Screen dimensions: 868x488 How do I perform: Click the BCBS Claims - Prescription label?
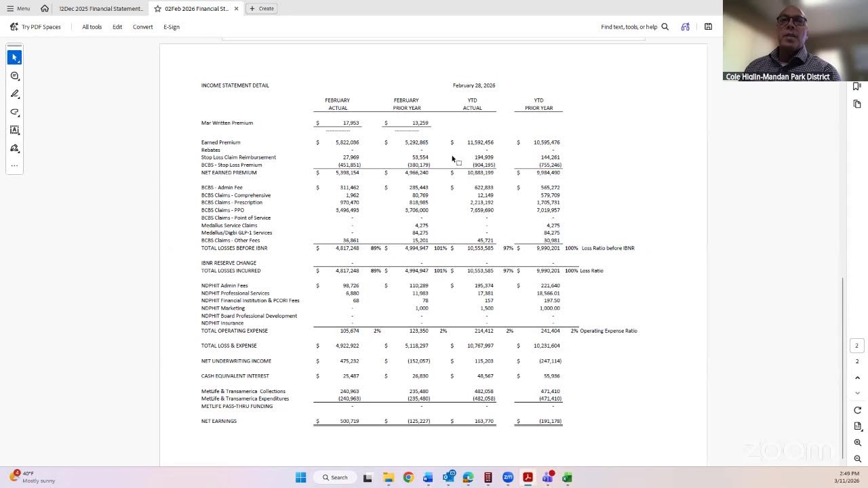232,203
